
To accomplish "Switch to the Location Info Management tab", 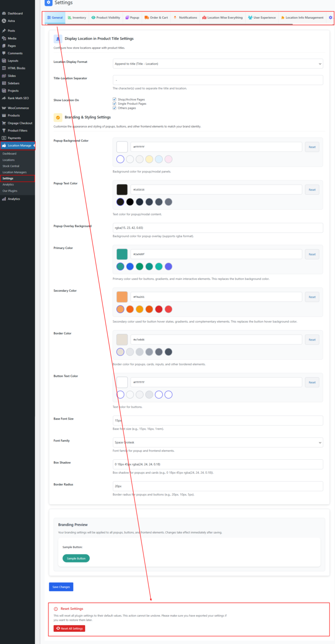I will tap(302, 18).
